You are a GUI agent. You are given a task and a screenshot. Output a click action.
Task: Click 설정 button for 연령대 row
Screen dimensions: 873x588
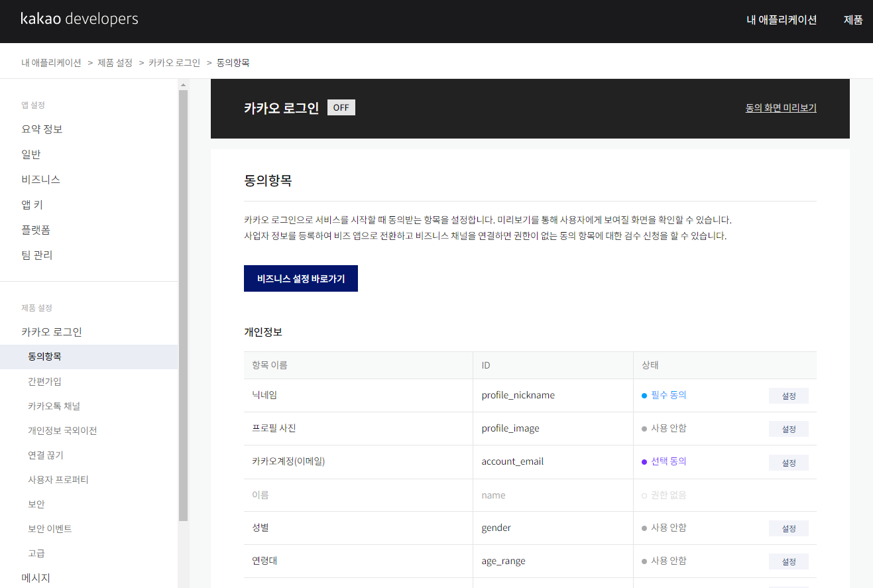point(789,561)
